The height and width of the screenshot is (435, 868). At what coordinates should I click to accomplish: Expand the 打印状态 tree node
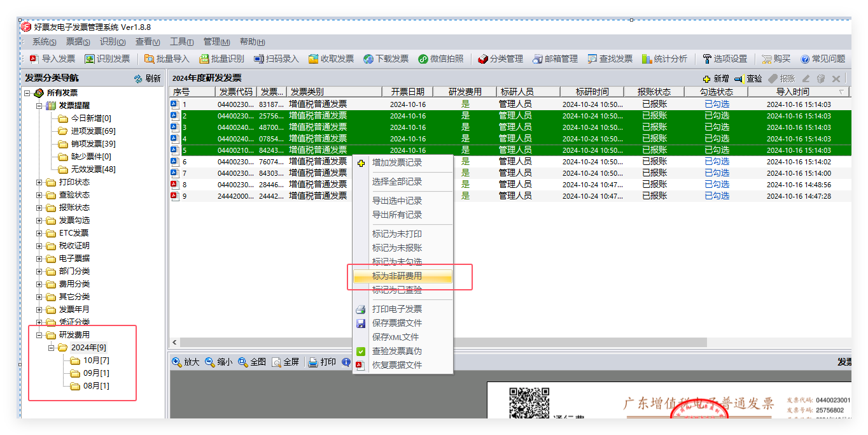[x=39, y=182]
